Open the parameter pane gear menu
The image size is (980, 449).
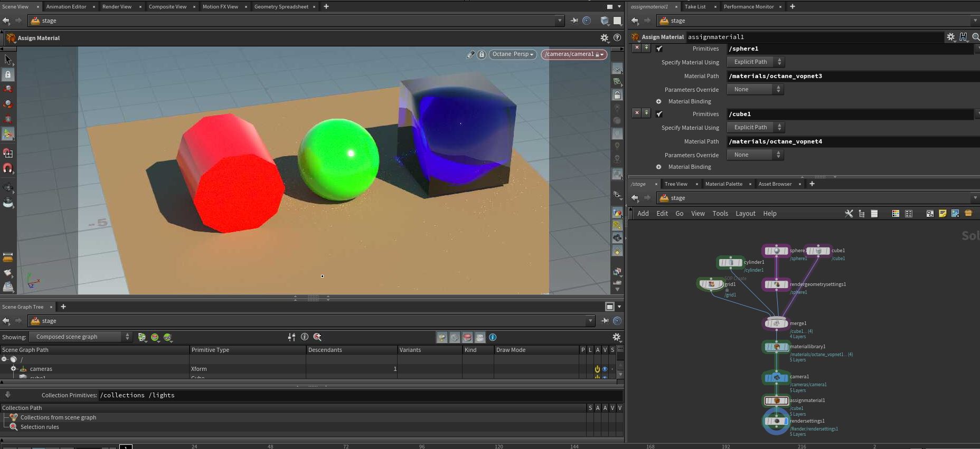pyautogui.click(x=950, y=37)
